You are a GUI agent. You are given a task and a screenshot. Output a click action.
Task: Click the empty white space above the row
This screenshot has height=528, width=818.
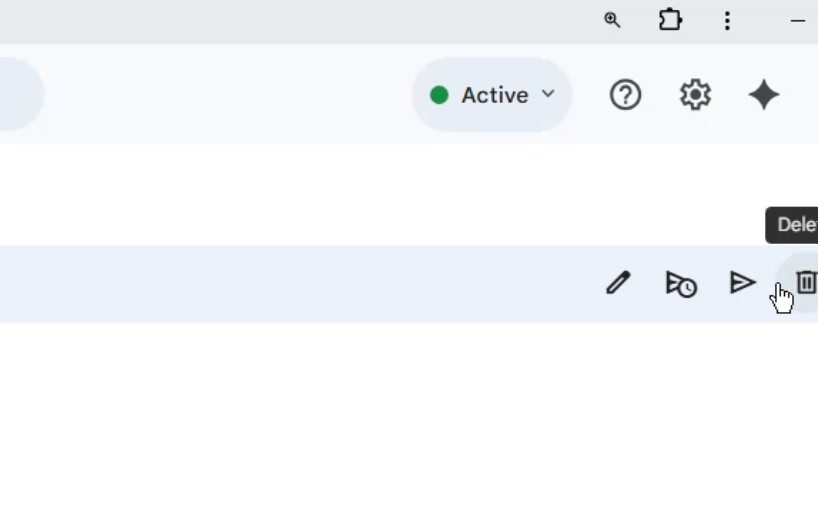pyautogui.click(x=400, y=195)
